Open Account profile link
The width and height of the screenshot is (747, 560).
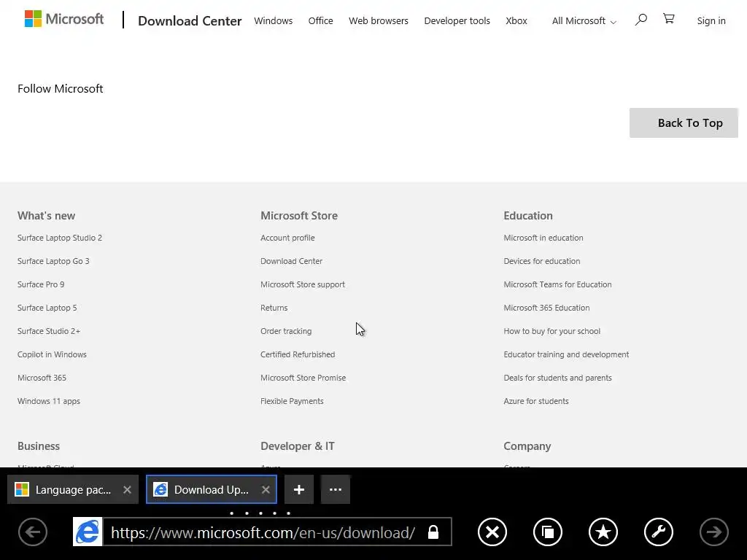click(287, 238)
